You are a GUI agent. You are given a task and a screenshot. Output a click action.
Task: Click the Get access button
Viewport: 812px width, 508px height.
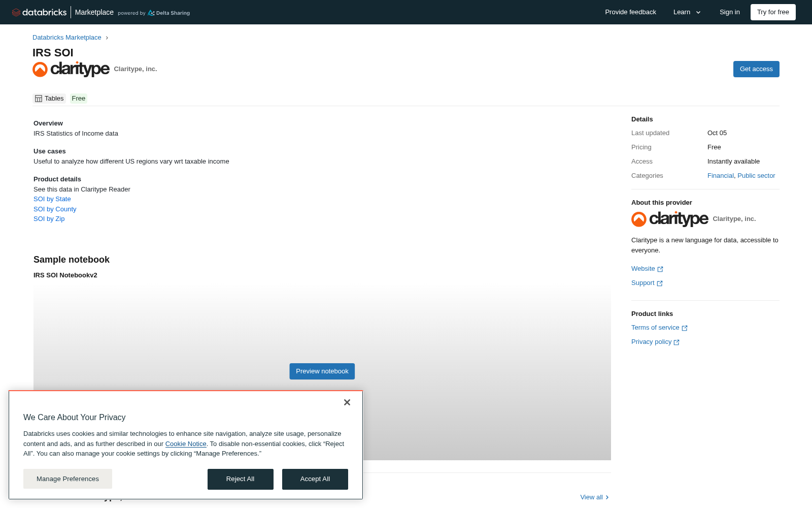coord(756,69)
